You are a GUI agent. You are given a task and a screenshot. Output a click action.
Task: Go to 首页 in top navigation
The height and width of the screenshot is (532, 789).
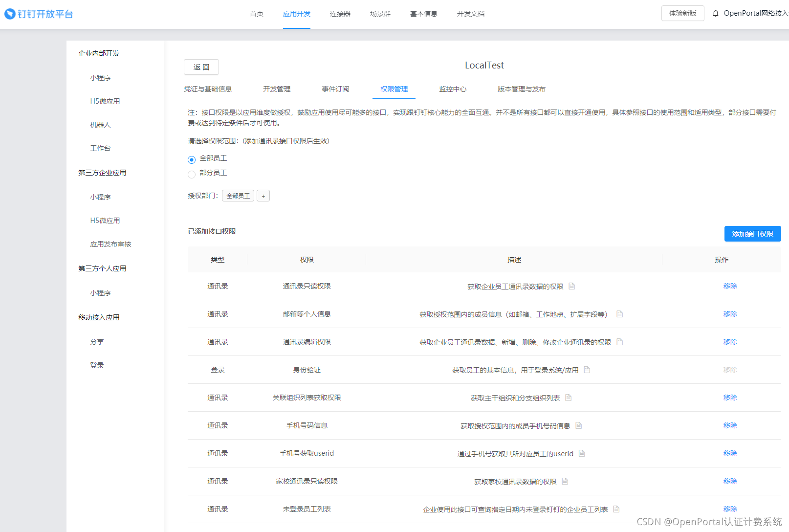(x=257, y=14)
